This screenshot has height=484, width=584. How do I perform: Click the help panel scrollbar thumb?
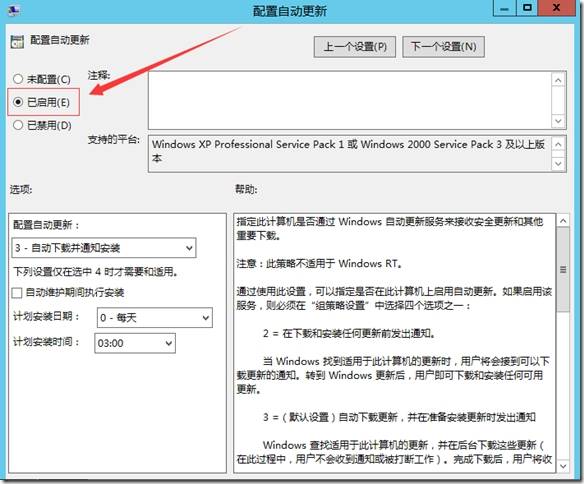(x=563, y=270)
